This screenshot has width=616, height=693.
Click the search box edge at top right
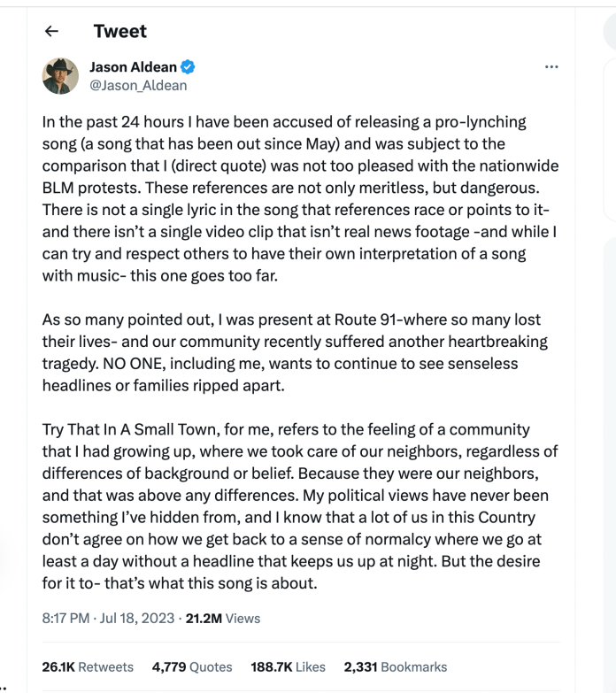pos(608,32)
